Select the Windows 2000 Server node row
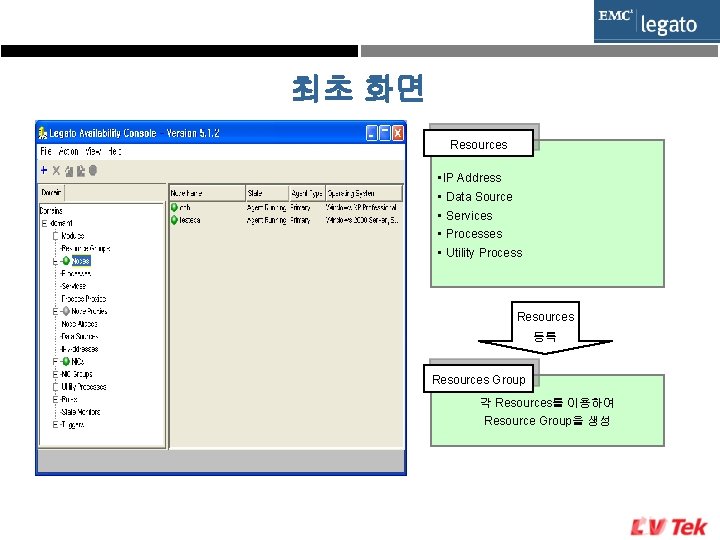 pyautogui.click(x=286, y=220)
